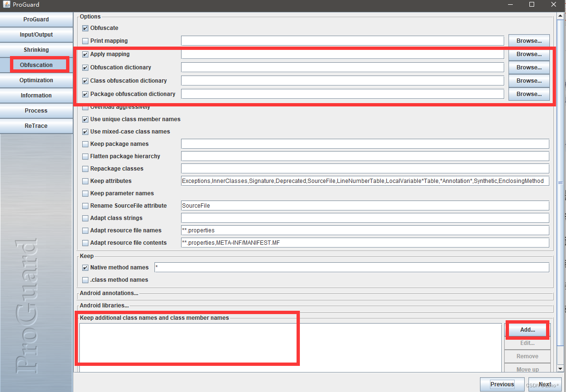Click the Repackage classes text field

tap(365, 169)
